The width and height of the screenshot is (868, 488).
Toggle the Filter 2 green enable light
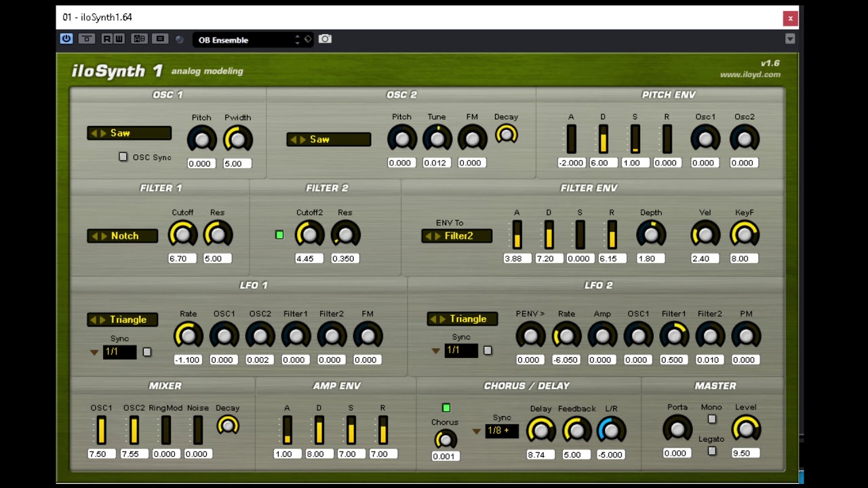(279, 235)
